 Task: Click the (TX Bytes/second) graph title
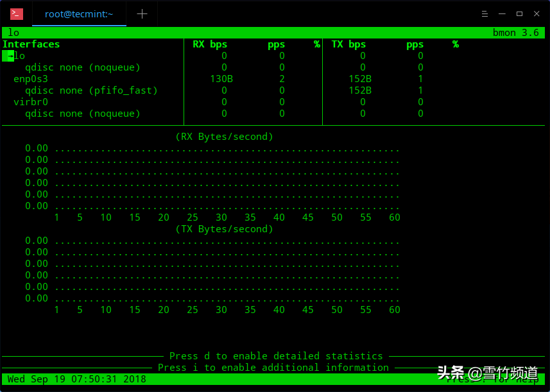point(224,229)
